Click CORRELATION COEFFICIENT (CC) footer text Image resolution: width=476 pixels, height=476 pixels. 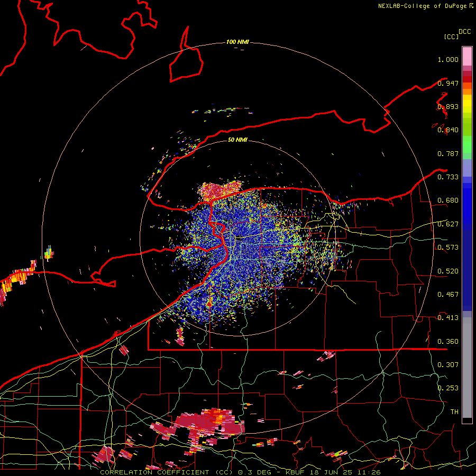tap(162, 472)
